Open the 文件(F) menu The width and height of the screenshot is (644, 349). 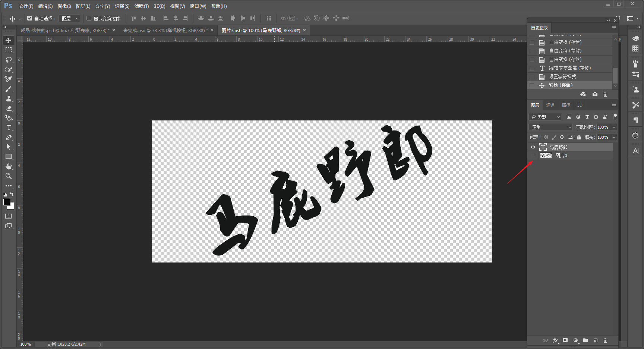tap(26, 6)
